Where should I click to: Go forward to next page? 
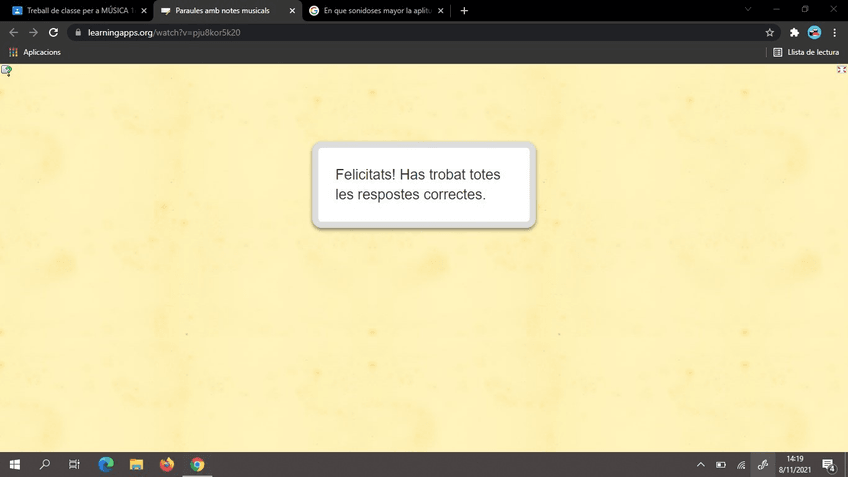(x=34, y=32)
